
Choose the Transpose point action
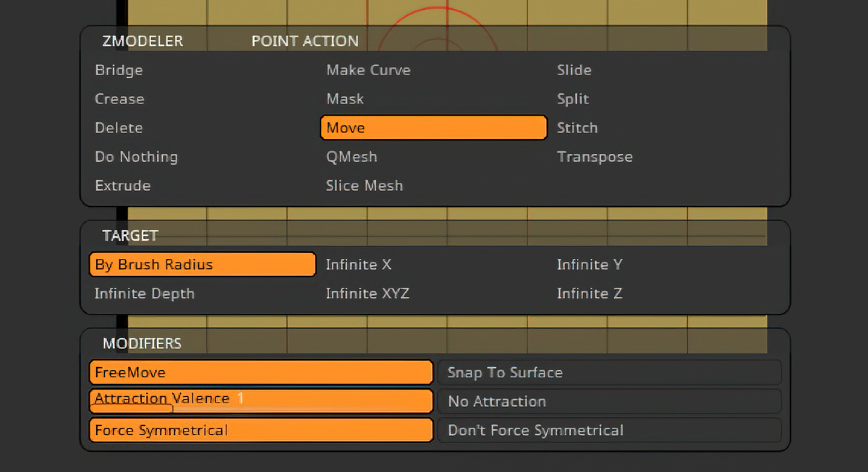(x=595, y=157)
